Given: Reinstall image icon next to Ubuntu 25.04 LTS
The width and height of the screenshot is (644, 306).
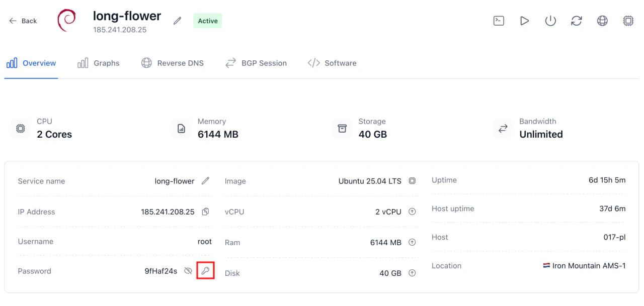Looking at the screenshot, I should (412, 181).
